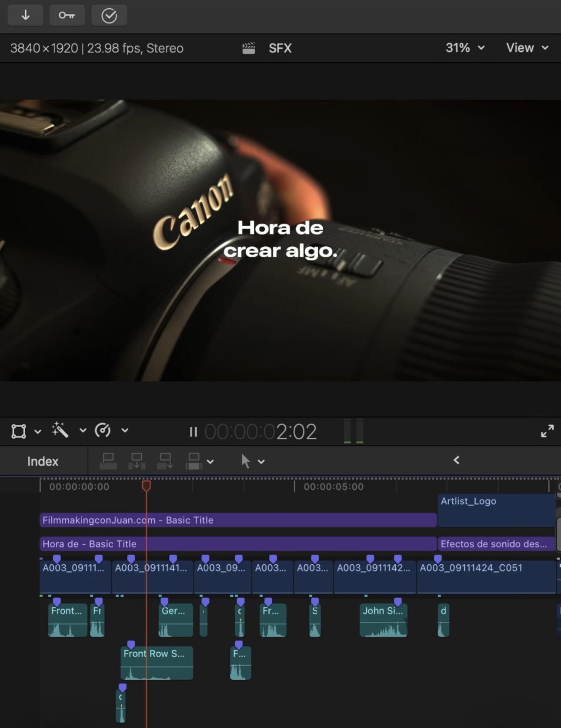Select the John Si... audio clip
Viewport: 561px width, 728px height.
pos(383,620)
